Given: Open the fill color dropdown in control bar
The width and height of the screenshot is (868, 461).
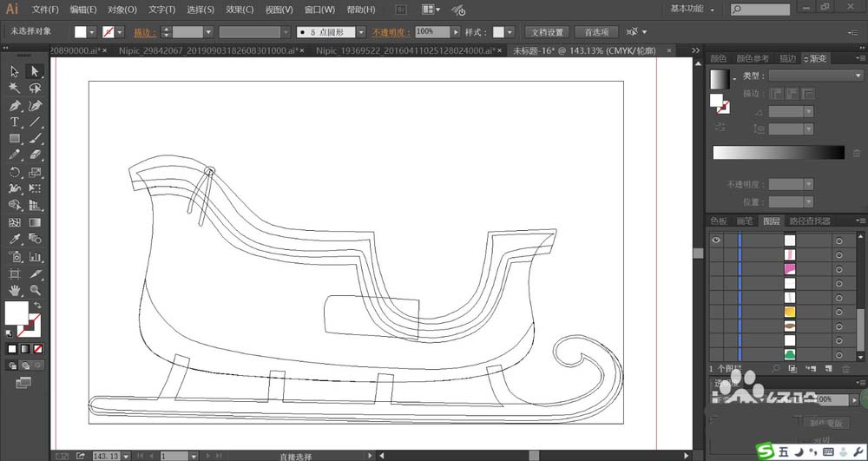Looking at the screenshot, I should (92, 32).
